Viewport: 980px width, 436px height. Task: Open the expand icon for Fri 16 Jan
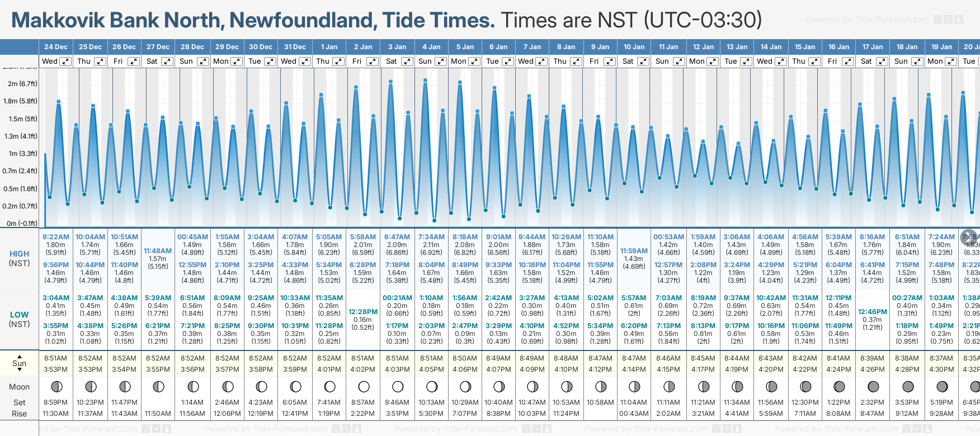[848, 61]
